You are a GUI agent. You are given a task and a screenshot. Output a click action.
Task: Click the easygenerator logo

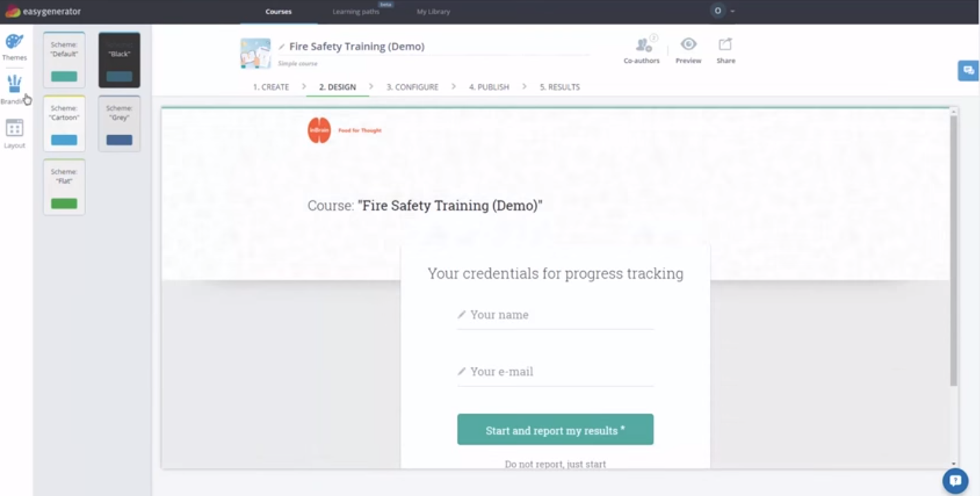click(43, 11)
